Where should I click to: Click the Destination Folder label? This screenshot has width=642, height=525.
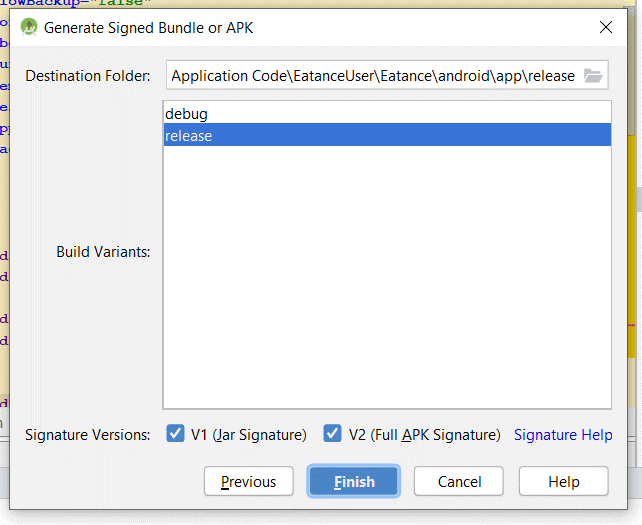point(88,76)
